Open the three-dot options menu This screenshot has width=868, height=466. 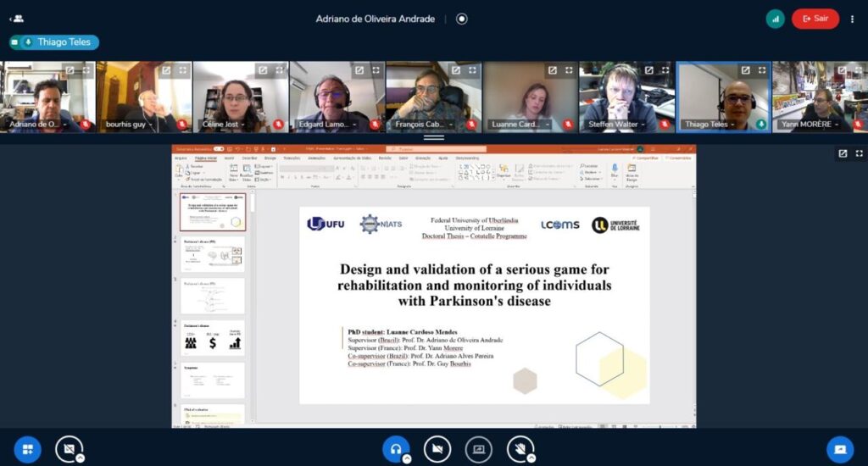852,19
